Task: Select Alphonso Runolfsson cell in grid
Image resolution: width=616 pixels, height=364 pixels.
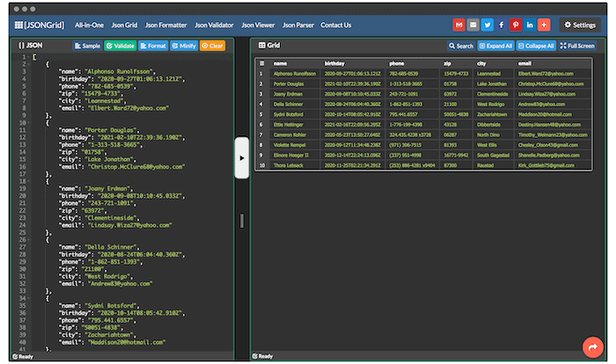Action: (x=295, y=74)
